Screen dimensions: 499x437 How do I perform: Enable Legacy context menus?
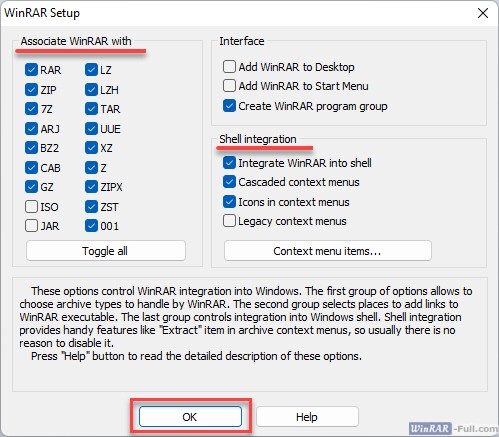click(229, 221)
